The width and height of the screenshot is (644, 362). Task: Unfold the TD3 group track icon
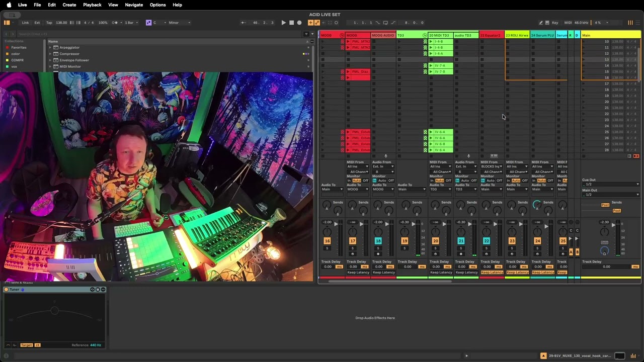(425, 35)
